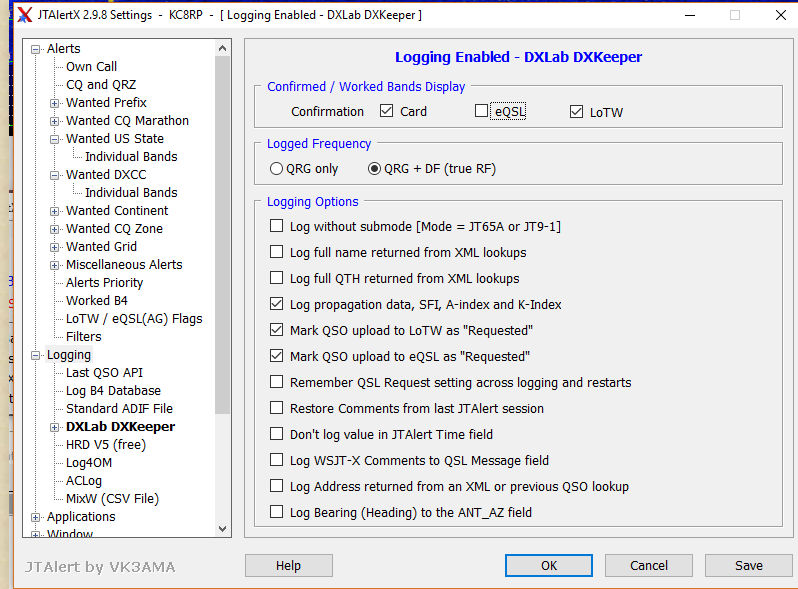Click the settings tree scrollbar thumb
The image size is (798, 589).
point(222,235)
